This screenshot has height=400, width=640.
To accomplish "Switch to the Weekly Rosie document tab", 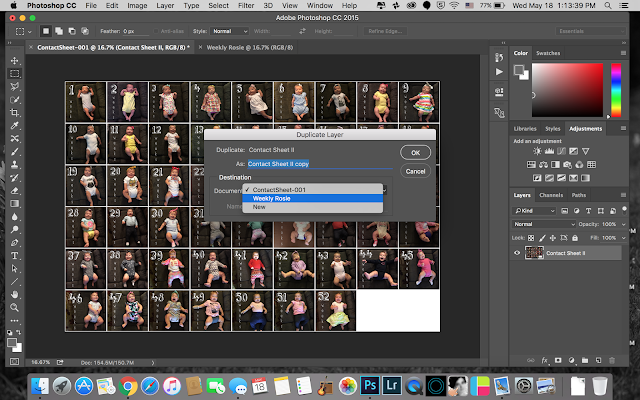I will [249, 47].
